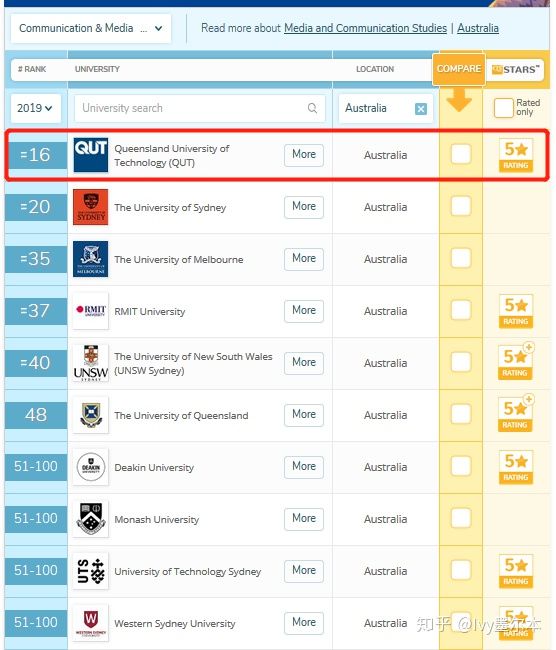Image resolution: width=556 pixels, height=650 pixels.
Task: Click the Australia location filter field
Action: pyautogui.click(x=386, y=108)
